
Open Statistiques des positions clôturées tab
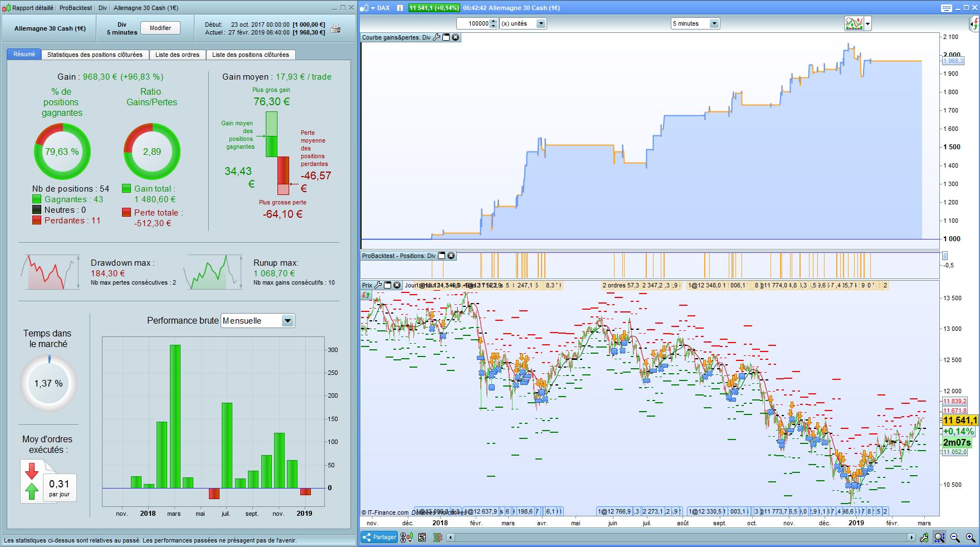(95, 55)
